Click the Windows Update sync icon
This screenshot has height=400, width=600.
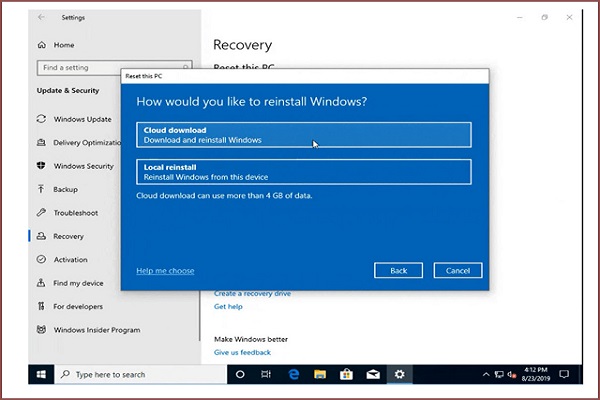pos(41,119)
